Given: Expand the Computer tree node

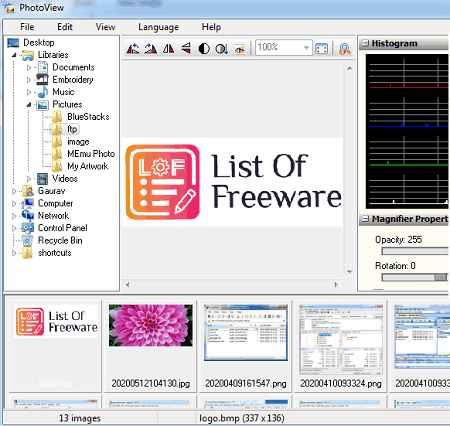Looking at the screenshot, I should [x=14, y=204].
